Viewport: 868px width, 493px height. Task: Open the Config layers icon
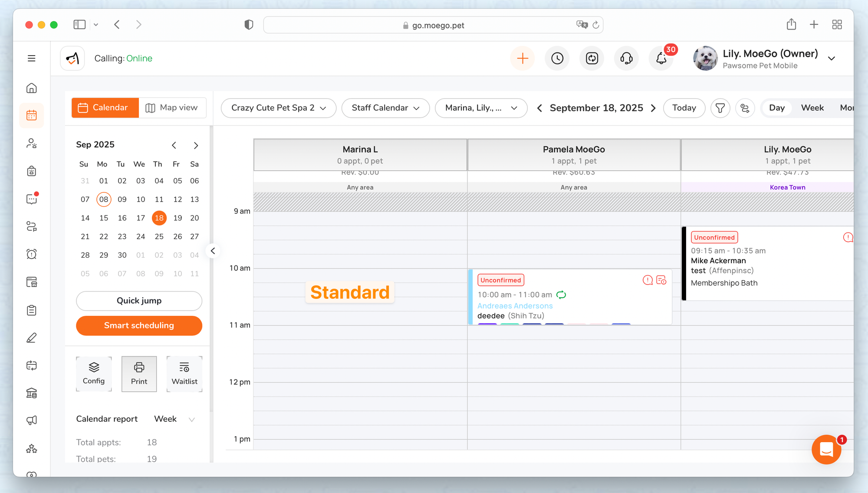[94, 374]
